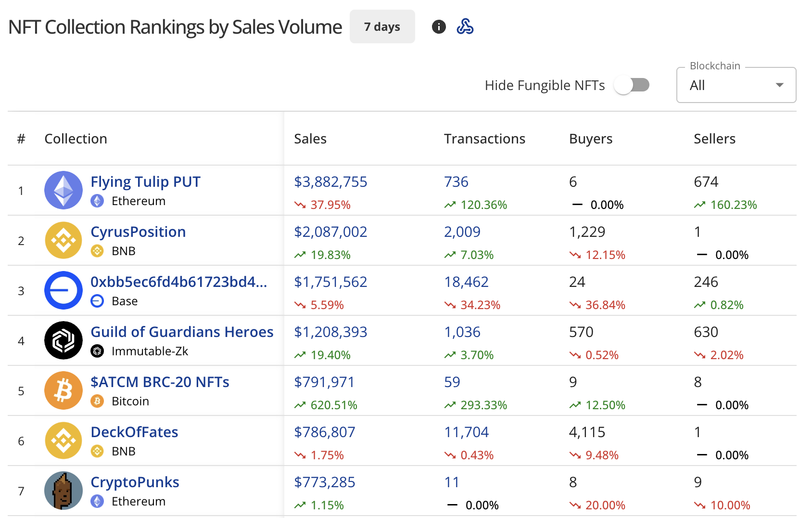Click sales value $2,087,002
Image resolution: width=812 pixels, height=518 pixels.
330,232
